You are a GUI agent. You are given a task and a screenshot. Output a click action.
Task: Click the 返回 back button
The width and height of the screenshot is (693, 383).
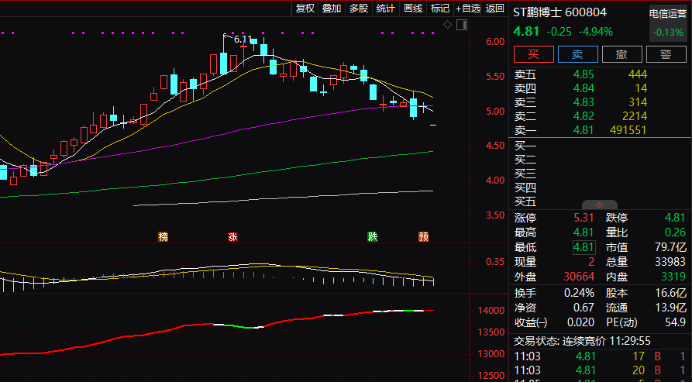pyautogui.click(x=495, y=8)
